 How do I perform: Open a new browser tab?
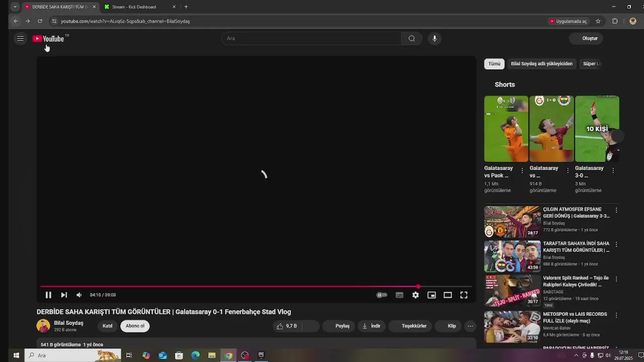(186, 7)
